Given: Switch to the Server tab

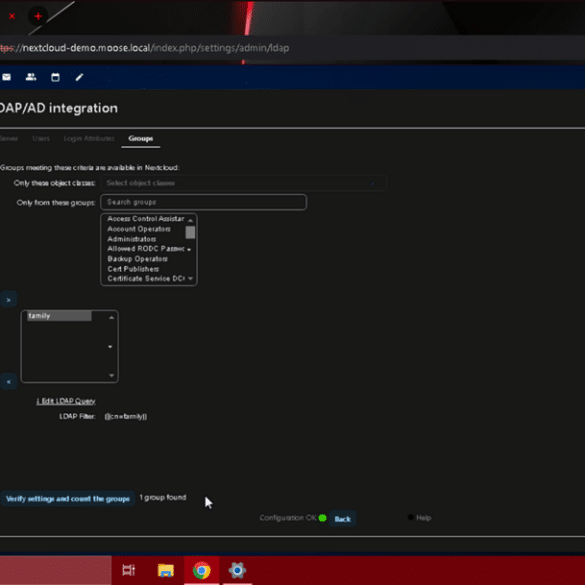Looking at the screenshot, I should tap(9, 138).
